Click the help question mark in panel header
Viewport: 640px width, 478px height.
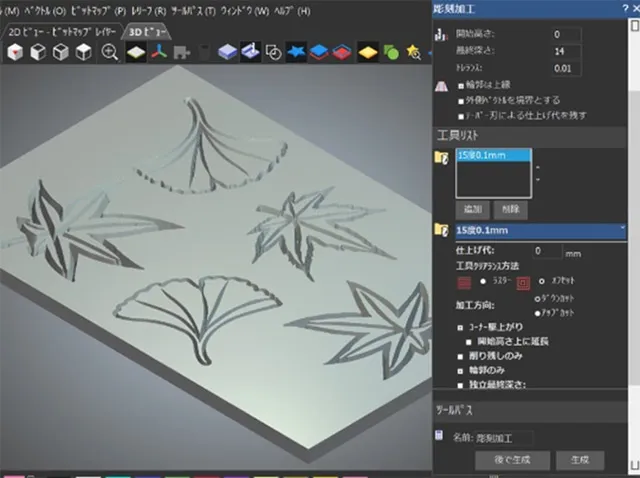pos(624,9)
